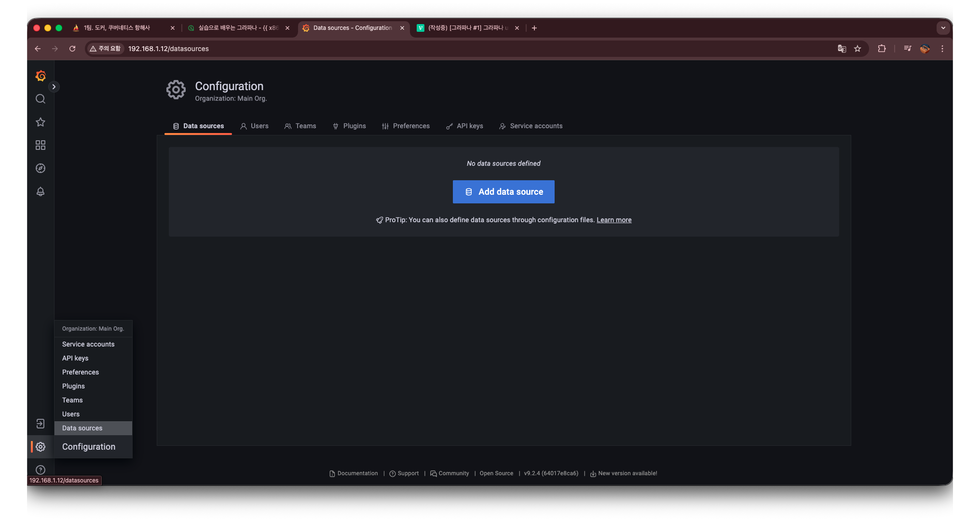Click the Grafana logo home icon
Screen dimensions: 980x521
41,76
